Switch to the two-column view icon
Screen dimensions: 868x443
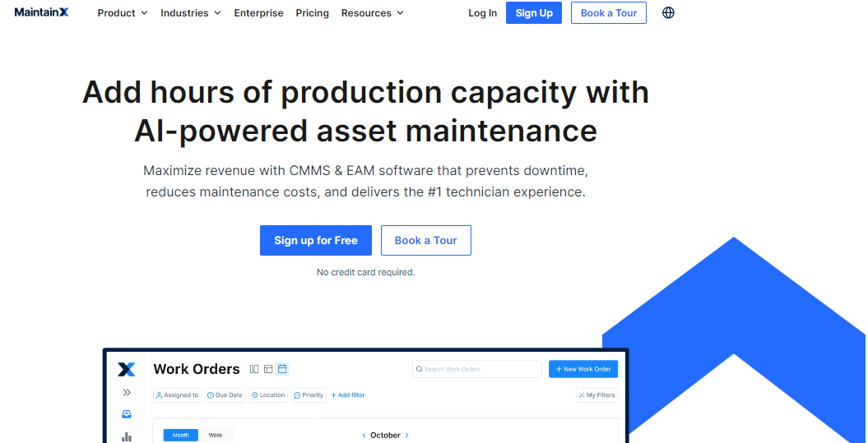click(255, 369)
